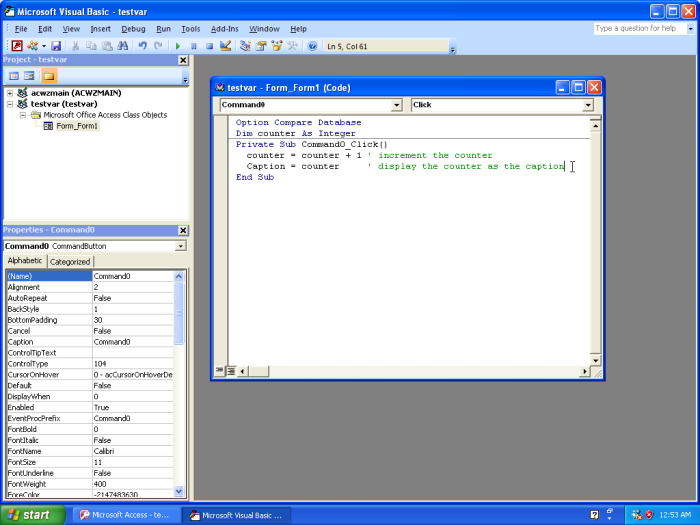Open the Debug menu
Image resolution: width=700 pixels, height=525 pixels.
point(133,29)
